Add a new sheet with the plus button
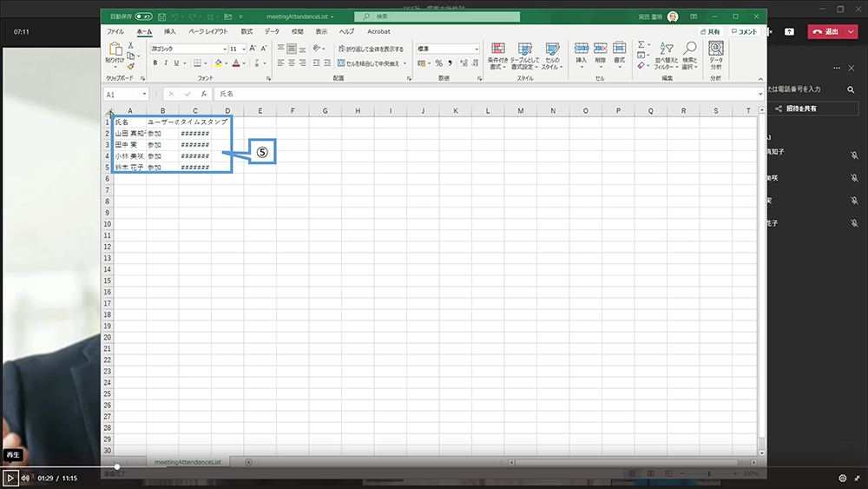 click(x=248, y=462)
